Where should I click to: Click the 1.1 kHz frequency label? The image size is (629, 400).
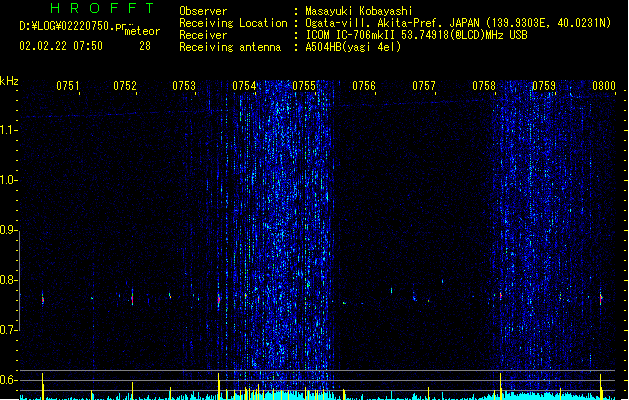point(8,130)
